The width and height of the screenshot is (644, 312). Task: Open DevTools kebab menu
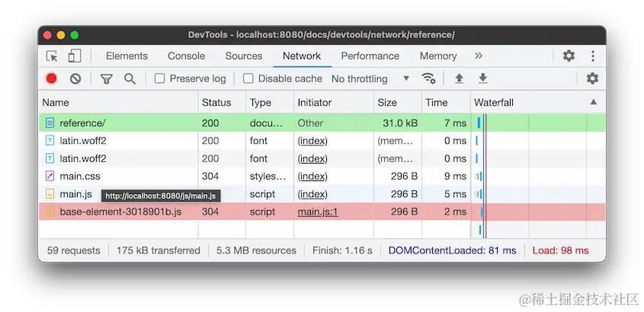pos(593,56)
